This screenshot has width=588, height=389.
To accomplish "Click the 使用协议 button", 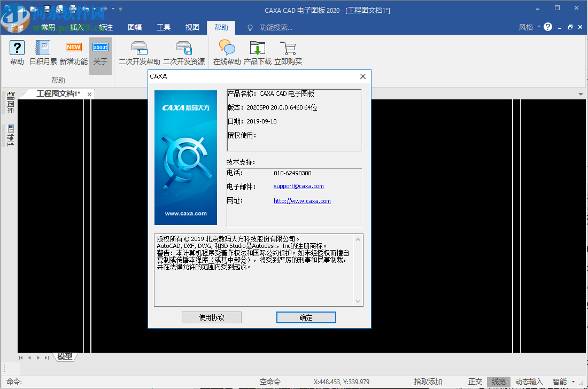I will click(212, 317).
